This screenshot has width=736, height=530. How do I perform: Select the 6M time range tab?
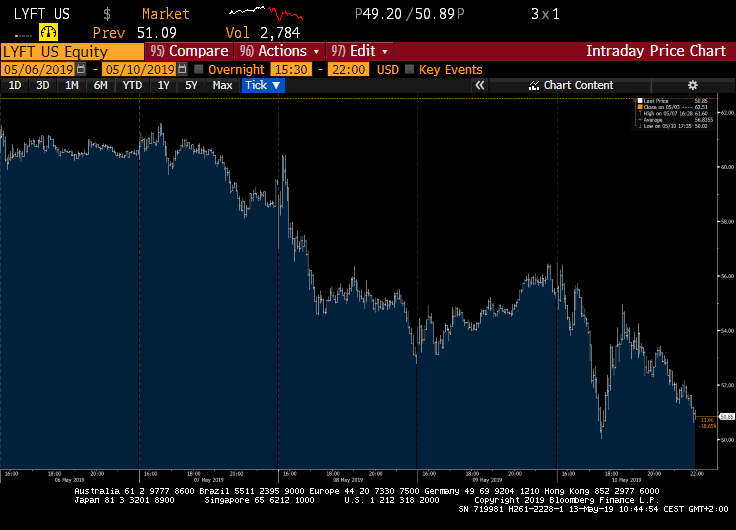pyautogui.click(x=100, y=85)
